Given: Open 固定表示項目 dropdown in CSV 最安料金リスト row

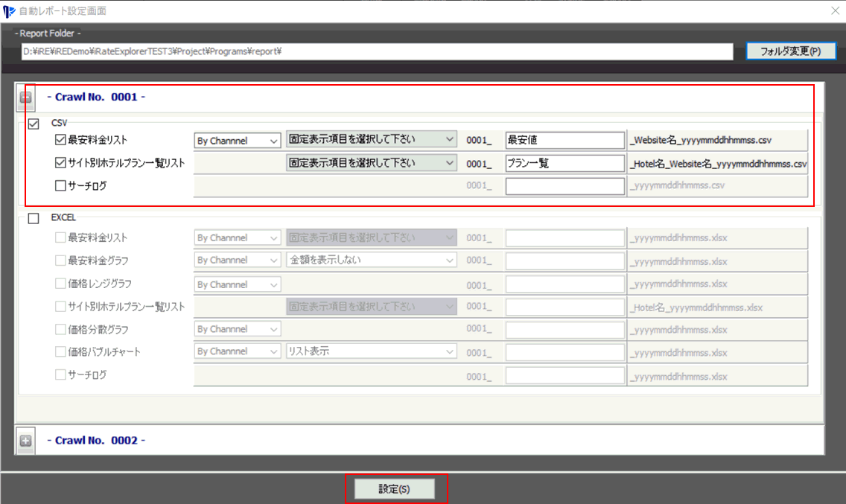Looking at the screenshot, I should click(371, 139).
